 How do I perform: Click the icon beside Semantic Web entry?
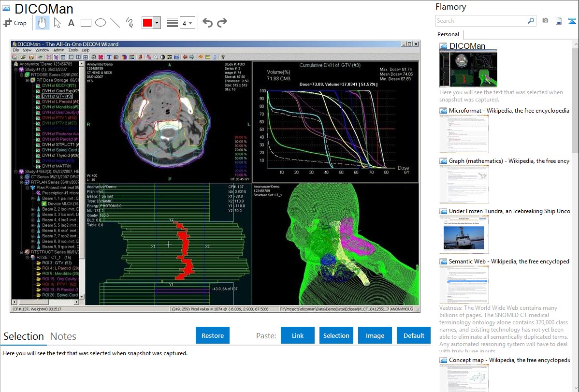tap(443, 261)
